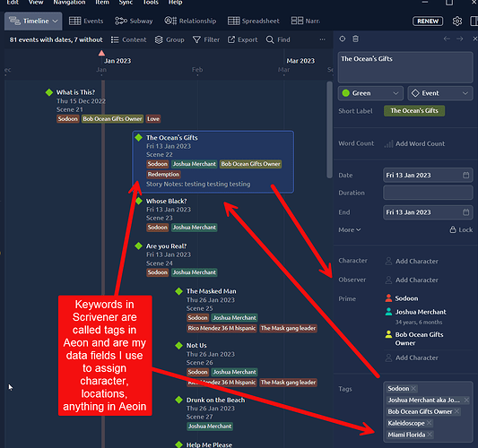478x448 pixels.
Task: Click the locate event target icon
Action: (x=343, y=39)
